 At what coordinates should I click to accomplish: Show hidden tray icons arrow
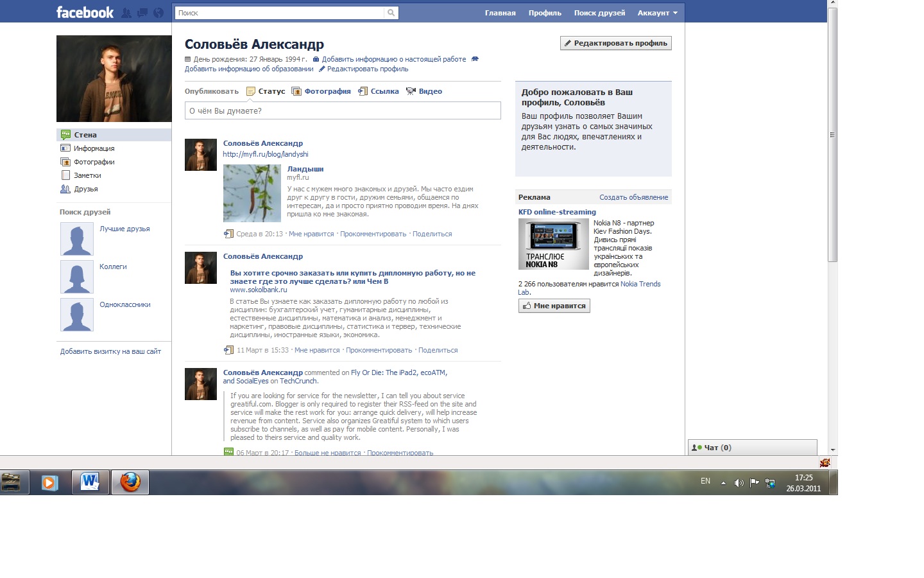[723, 483]
